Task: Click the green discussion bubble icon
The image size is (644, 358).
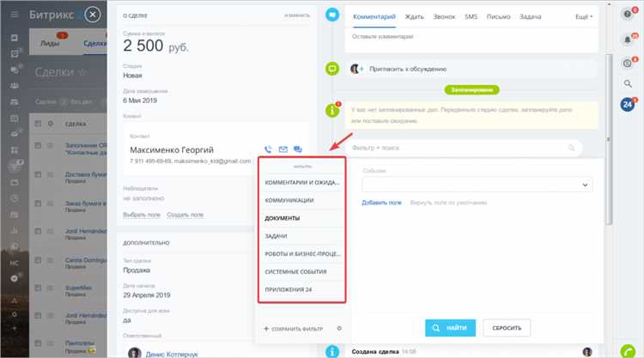Action: pos(332,69)
